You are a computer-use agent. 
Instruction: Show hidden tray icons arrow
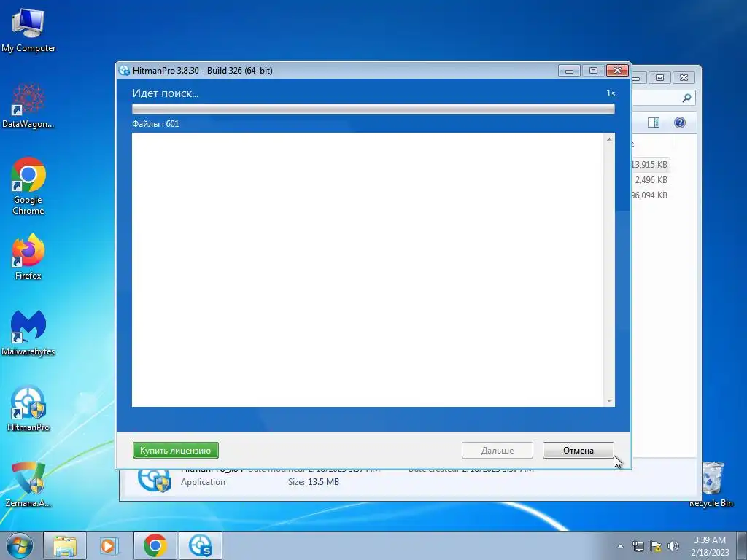(x=620, y=546)
